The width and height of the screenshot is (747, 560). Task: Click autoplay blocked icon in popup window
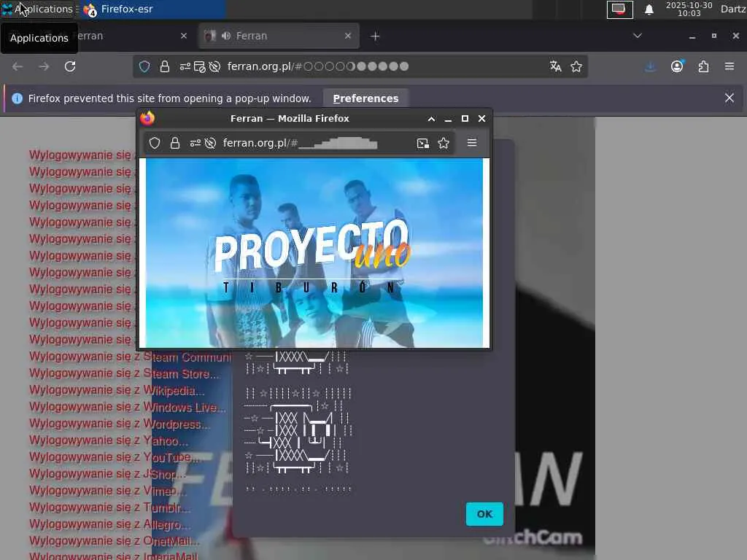(210, 143)
